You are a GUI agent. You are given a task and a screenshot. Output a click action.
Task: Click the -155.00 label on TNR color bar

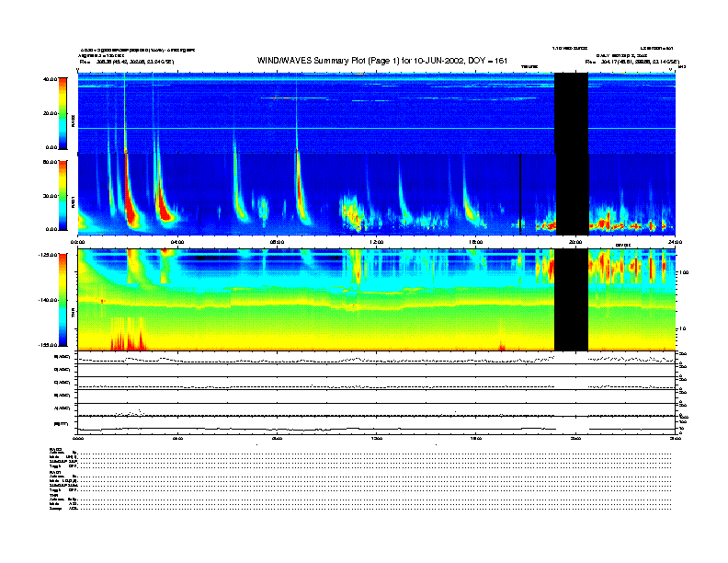click(x=48, y=345)
